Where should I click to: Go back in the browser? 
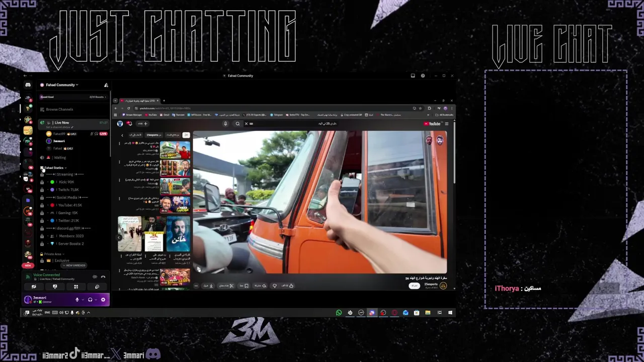click(115, 108)
